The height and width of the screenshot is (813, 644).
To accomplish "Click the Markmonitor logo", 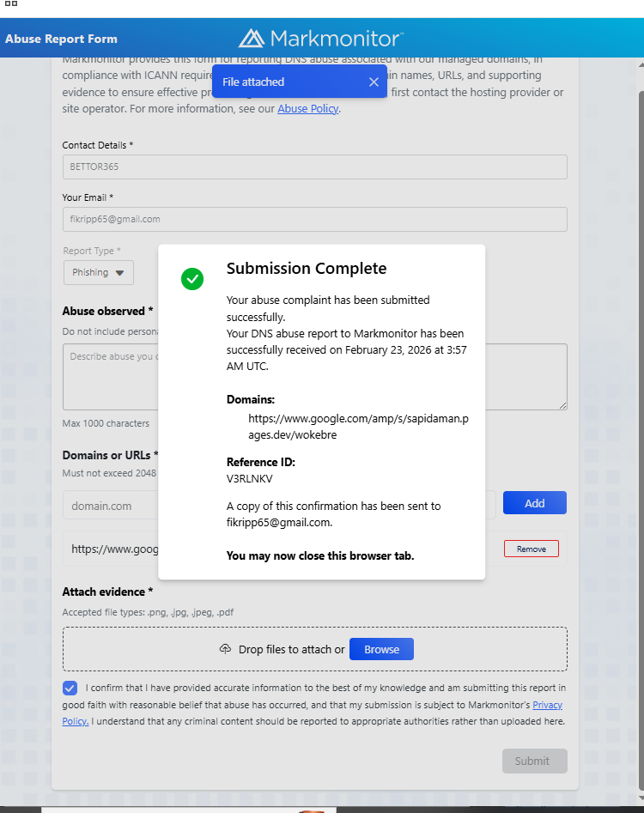I will 321,39.
